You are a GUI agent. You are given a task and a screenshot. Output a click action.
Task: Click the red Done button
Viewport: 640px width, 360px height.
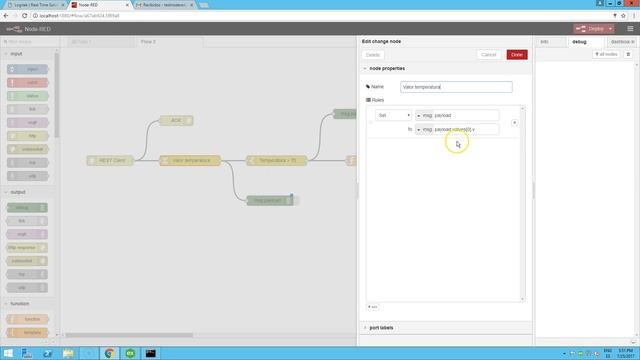[x=517, y=55]
